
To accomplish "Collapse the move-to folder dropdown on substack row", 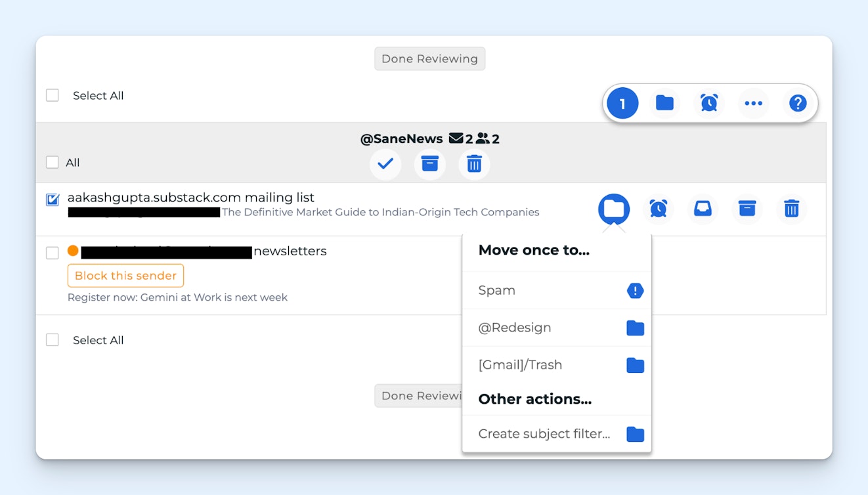I will tap(613, 209).
